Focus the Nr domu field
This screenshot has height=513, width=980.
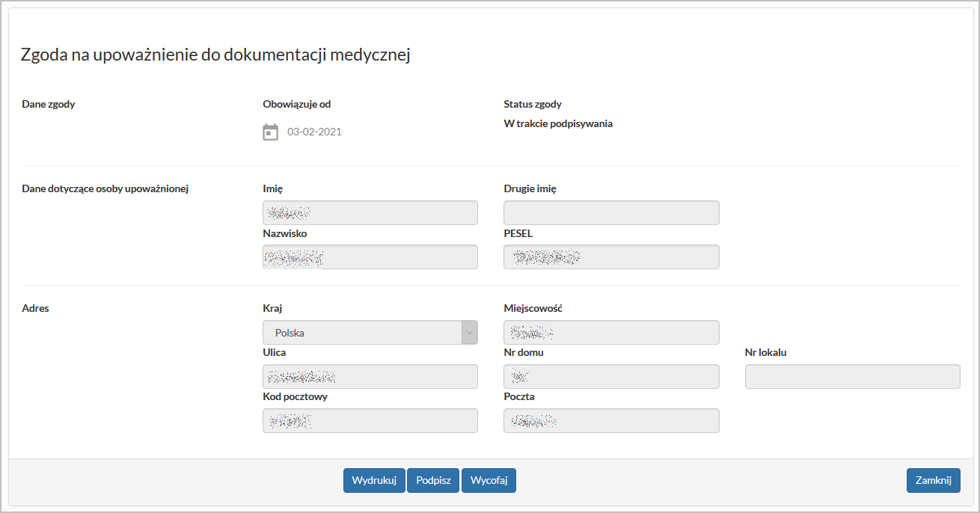[x=611, y=377]
